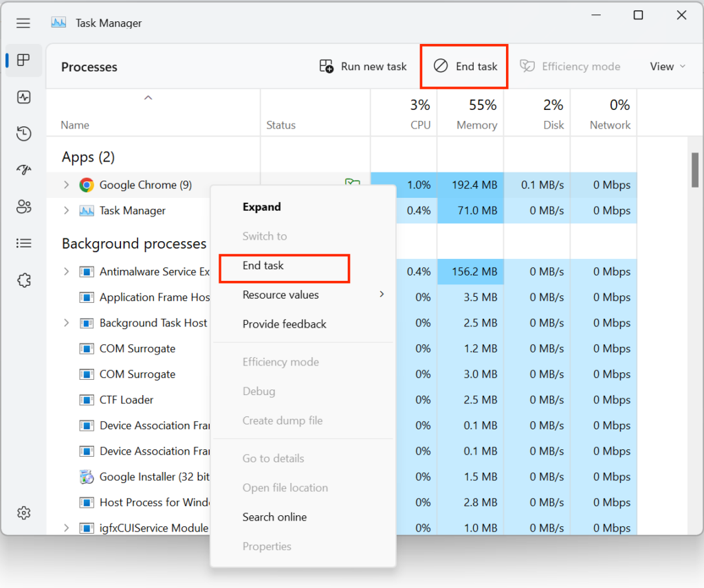Open Task Manager settings gear
Viewport: 704px width, 588px height.
tap(24, 512)
